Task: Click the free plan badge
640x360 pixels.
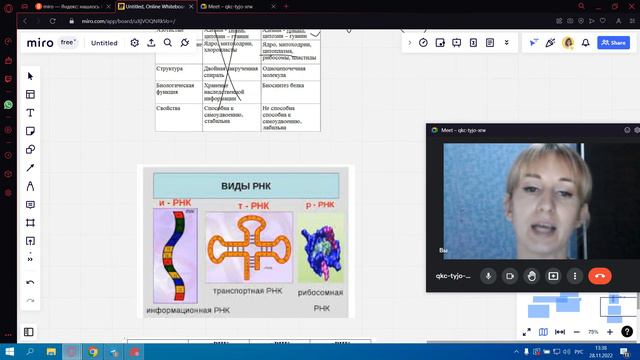Action: 68,42
